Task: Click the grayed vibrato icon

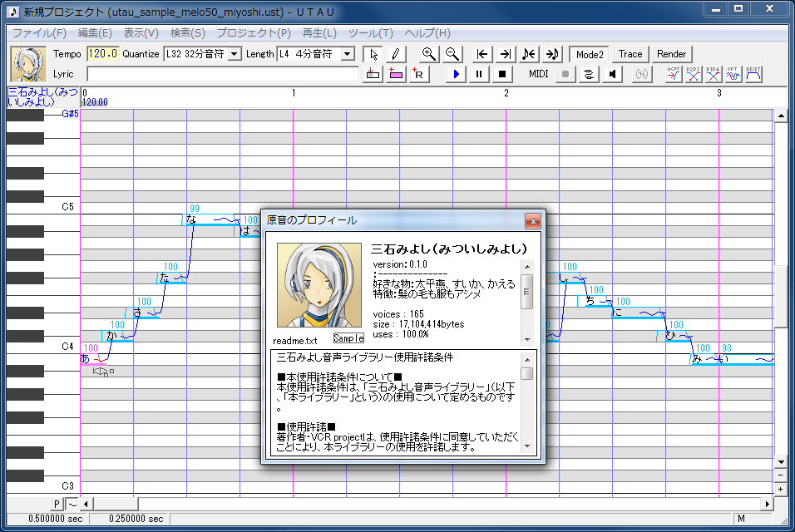Action: pos(642,74)
